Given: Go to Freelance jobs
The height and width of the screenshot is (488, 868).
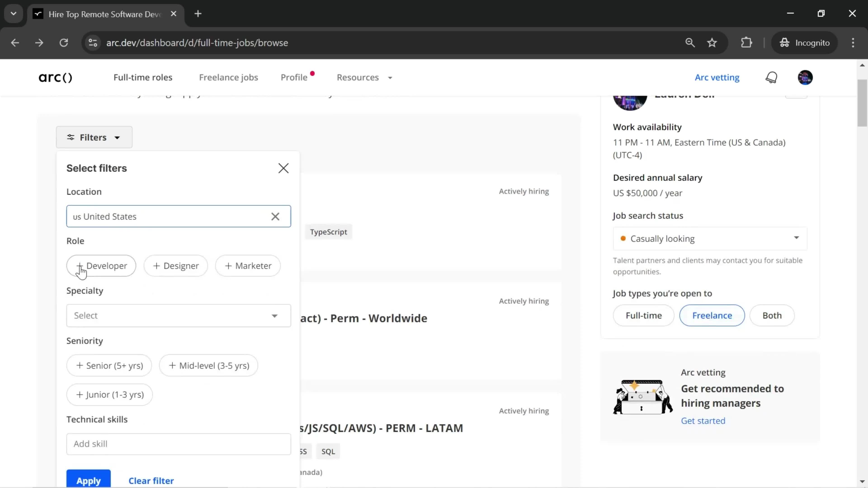Looking at the screenshot, I should tap(229, 77).
